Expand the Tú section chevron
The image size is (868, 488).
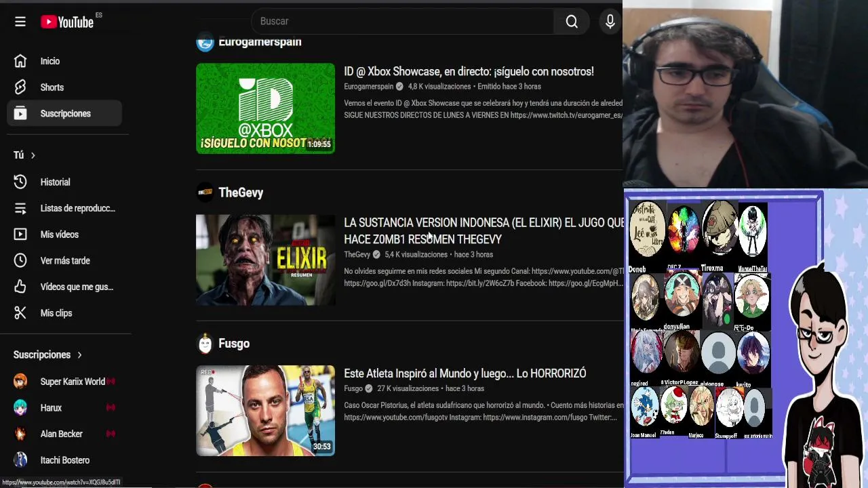click(x=33, y=155)
